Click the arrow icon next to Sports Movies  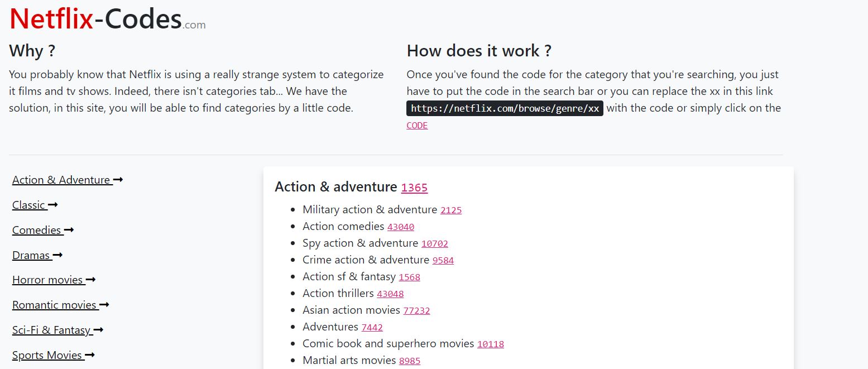click(x=90, y=355)
